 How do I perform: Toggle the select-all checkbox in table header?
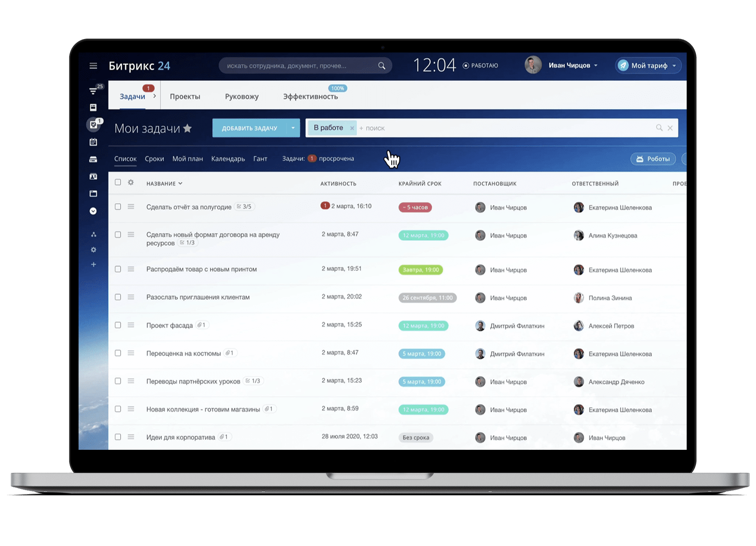click(118, 182)
